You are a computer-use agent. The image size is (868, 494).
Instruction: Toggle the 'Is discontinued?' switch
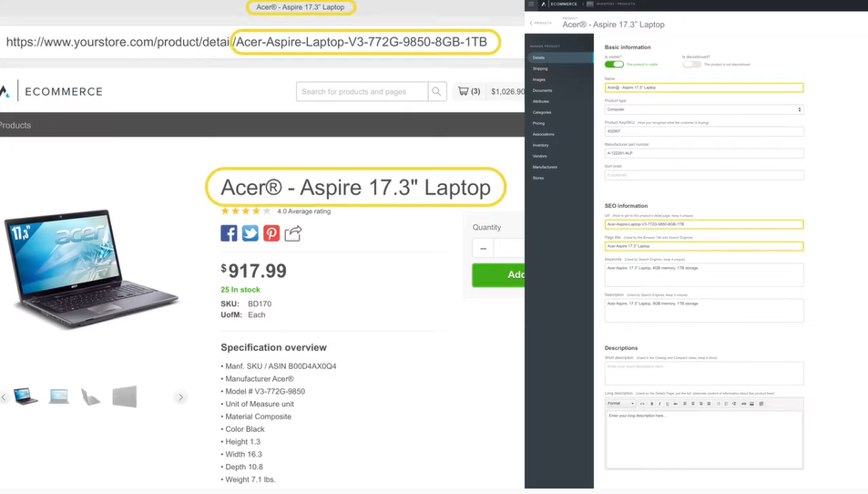(x=691, y=64)
